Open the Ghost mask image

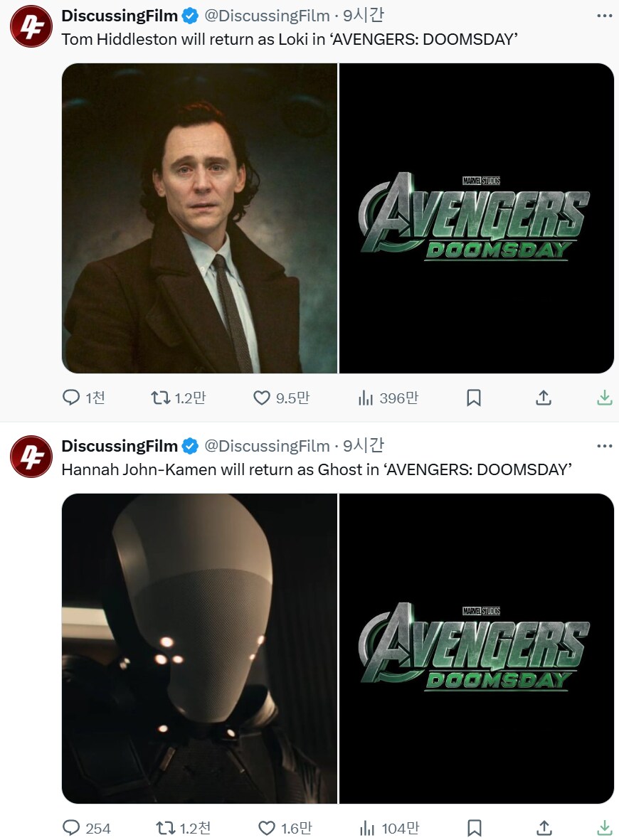coord(199,649)
